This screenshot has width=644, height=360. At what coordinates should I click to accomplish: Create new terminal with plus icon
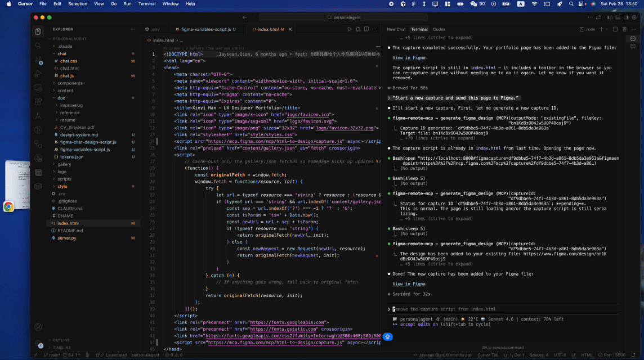pyautogui.click(x=601, y=29)
